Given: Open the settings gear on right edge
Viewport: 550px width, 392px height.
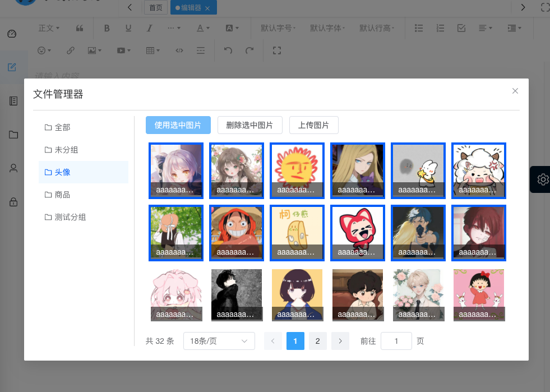Looking at the screenshot, I should pyautogui.click(x=543, y=179).
